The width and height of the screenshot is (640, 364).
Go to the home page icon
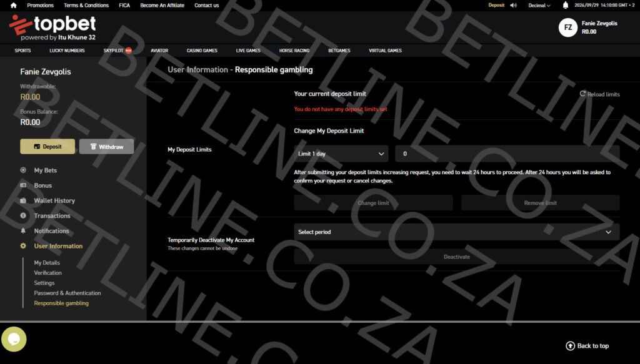click(x=14, y=5)
